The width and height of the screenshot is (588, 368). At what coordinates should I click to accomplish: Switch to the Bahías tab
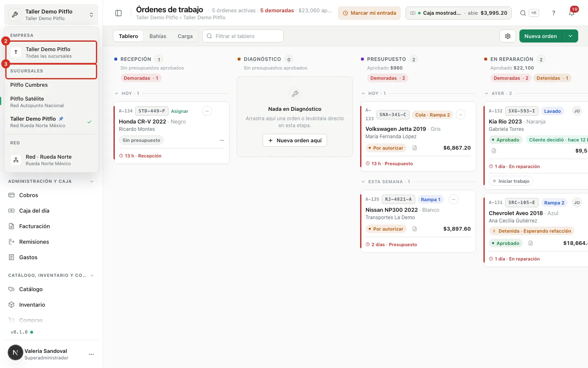(x=158, y=36)
